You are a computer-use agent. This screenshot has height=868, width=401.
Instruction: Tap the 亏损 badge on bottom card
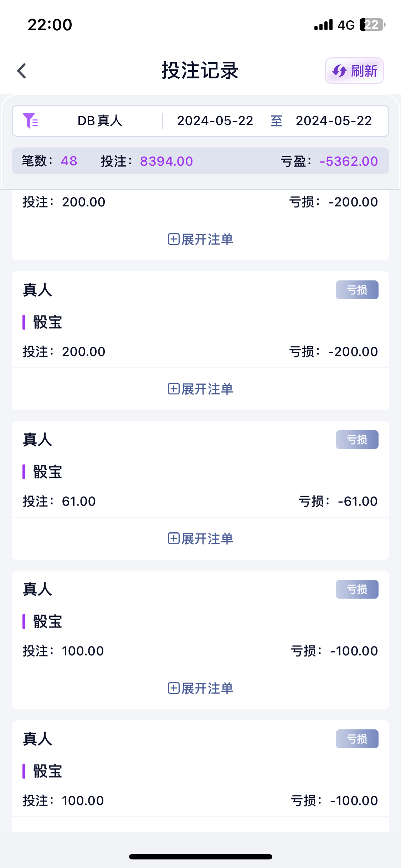357,739
